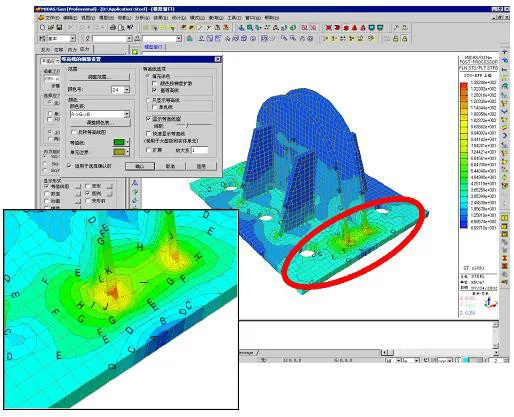Toggle the checkbox above the parenthetical note
The width and height of the screenshot is (514, 417).
[149, 134]
